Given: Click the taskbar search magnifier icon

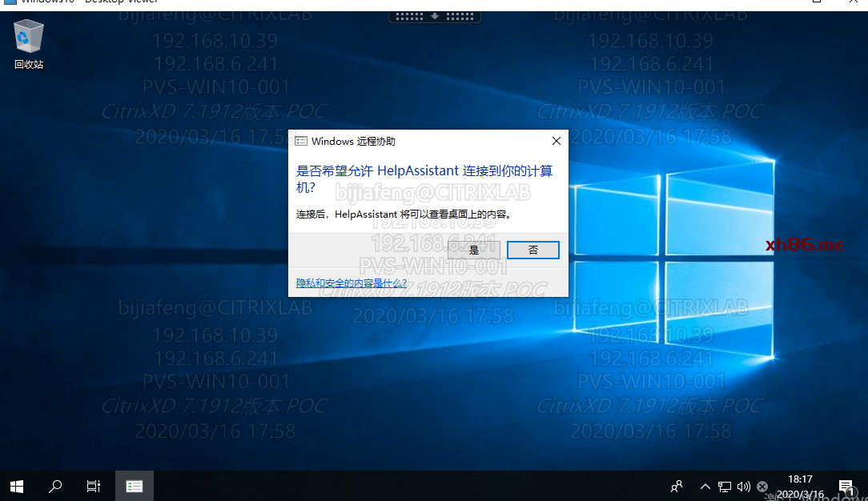Looking at the screenshot, I should 55,486.
